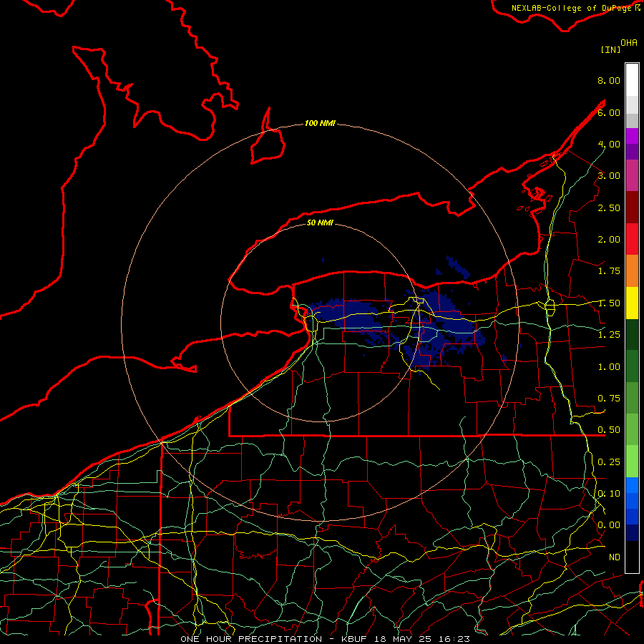Click the [IN] units label
Screen dimensions: 644x644
click(x=610, y=49)
